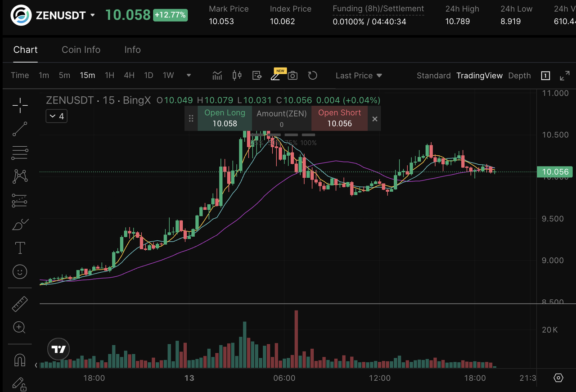Screen dimensions: 576x392
Task: Select the crosshair cursor tool
Action: [x=20, y=106]
